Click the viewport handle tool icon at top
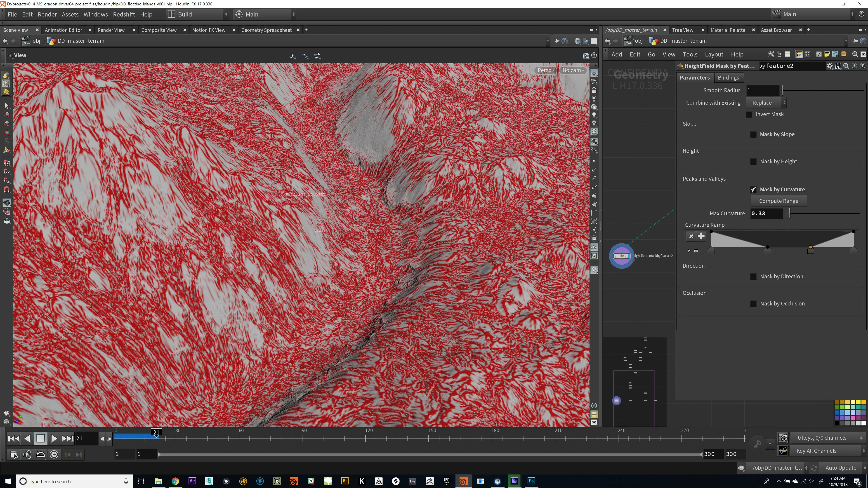This screenshot has width=868, height=488. tap(293, 56)
